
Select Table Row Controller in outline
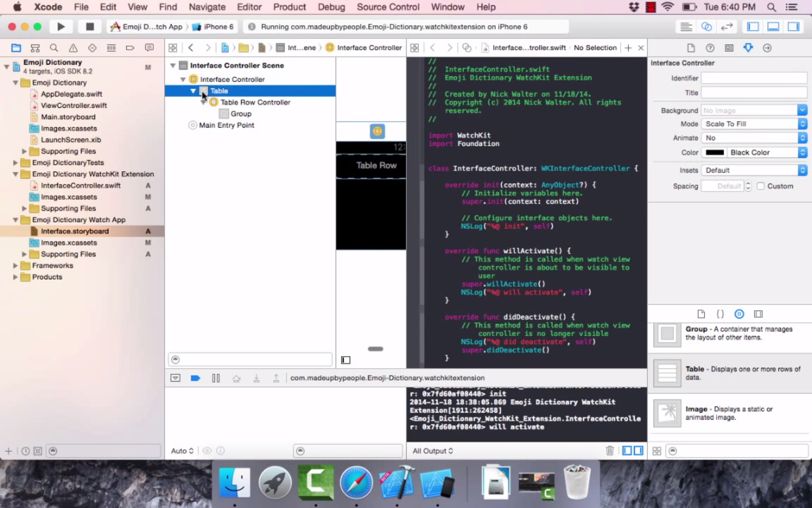click(x=255, y=102)
